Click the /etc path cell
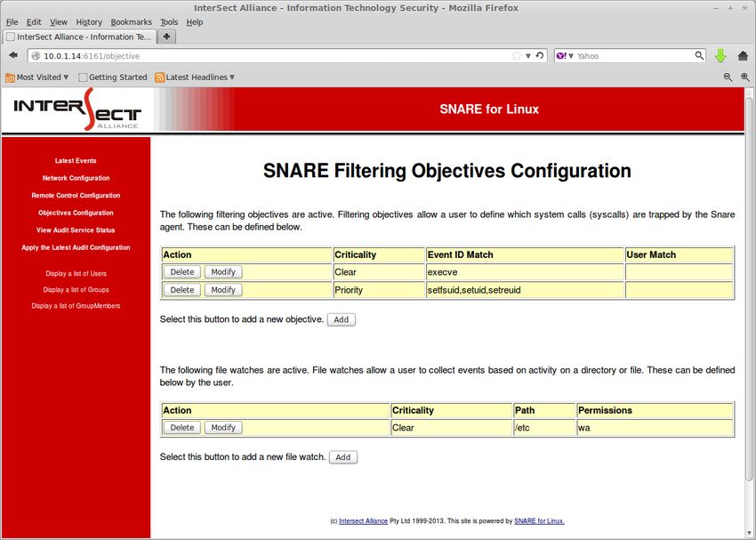Screen dimensions: 756x540 pos(544,428)
